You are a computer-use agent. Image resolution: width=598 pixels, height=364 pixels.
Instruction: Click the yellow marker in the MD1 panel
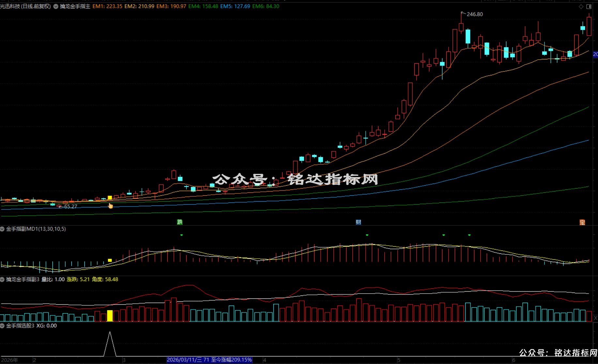[x=110, y=260]
